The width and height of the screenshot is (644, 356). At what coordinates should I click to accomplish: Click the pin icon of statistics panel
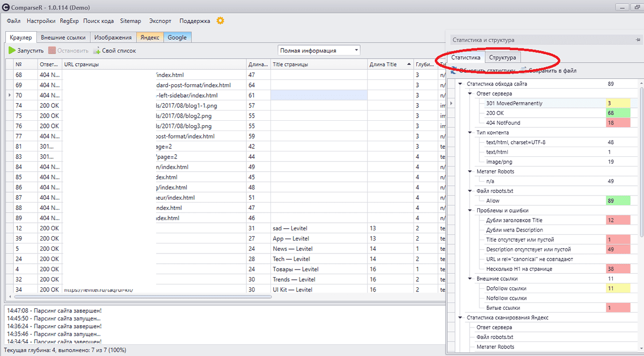(x=638, y=40)
